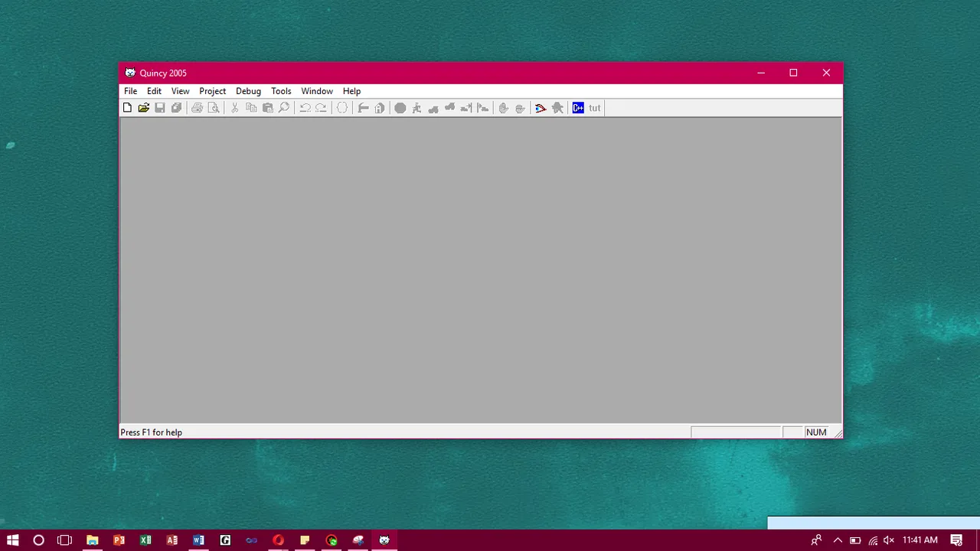
Task: Click the Redo arrow icon
Action: coord(321,108)
